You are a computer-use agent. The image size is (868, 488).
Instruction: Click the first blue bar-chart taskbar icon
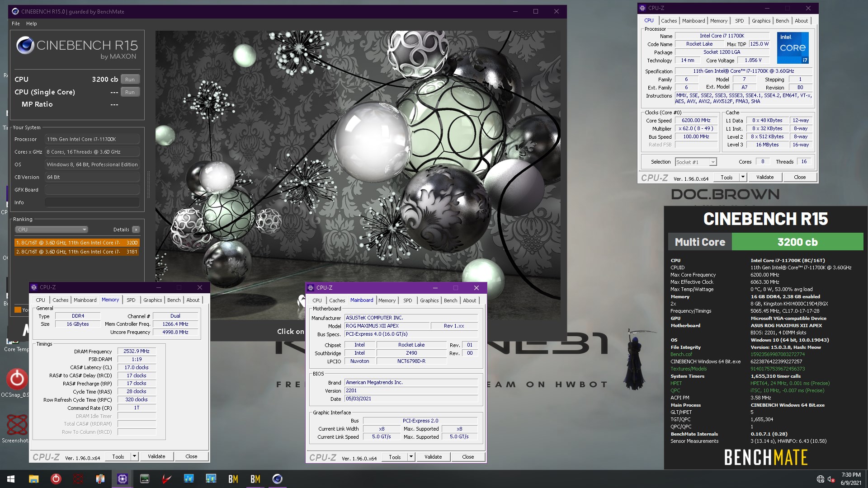189,479
